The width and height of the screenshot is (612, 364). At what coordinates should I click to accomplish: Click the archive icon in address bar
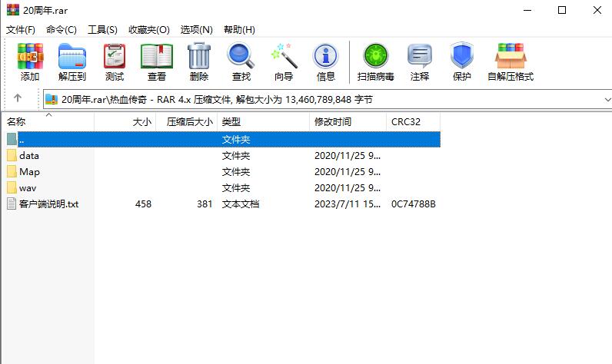click(x=52, y=99)
